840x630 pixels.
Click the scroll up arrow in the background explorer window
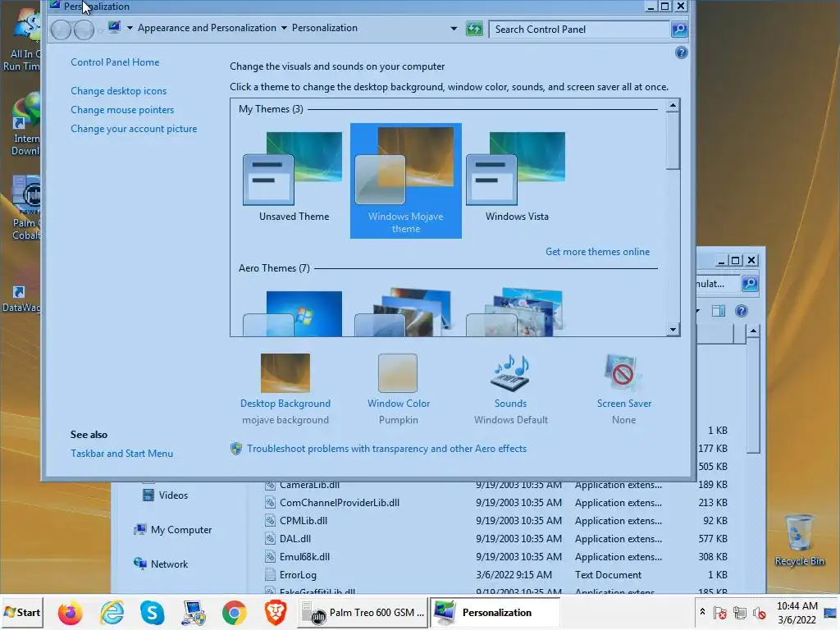(x=753, y=331)
